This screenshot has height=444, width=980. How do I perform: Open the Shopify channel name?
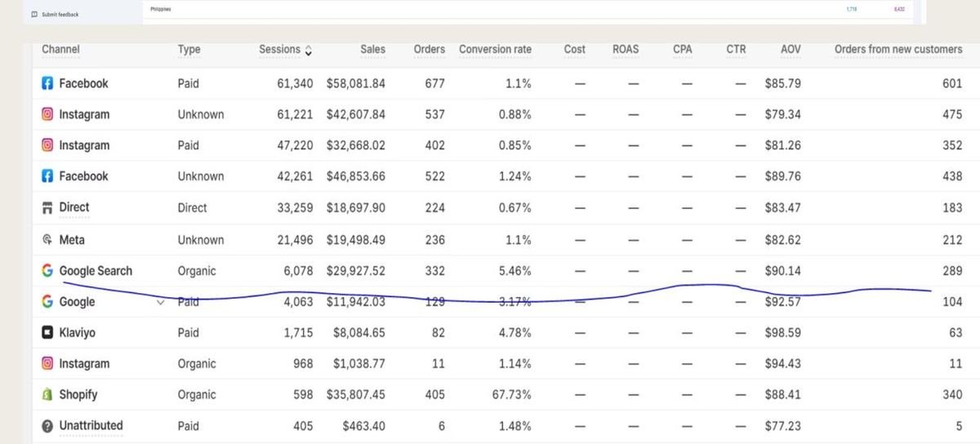(78, 395)
